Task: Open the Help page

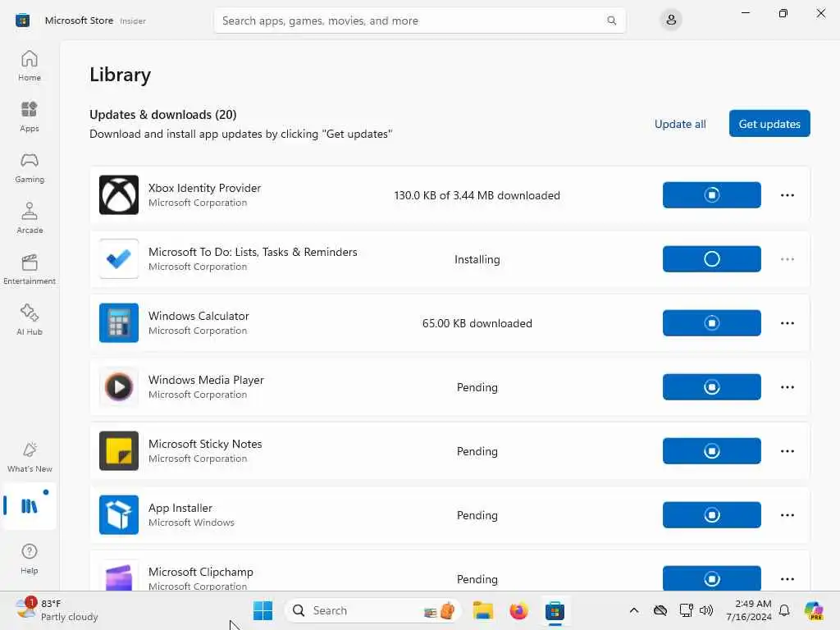Action: pyautogui.click(x=30, y=559)
